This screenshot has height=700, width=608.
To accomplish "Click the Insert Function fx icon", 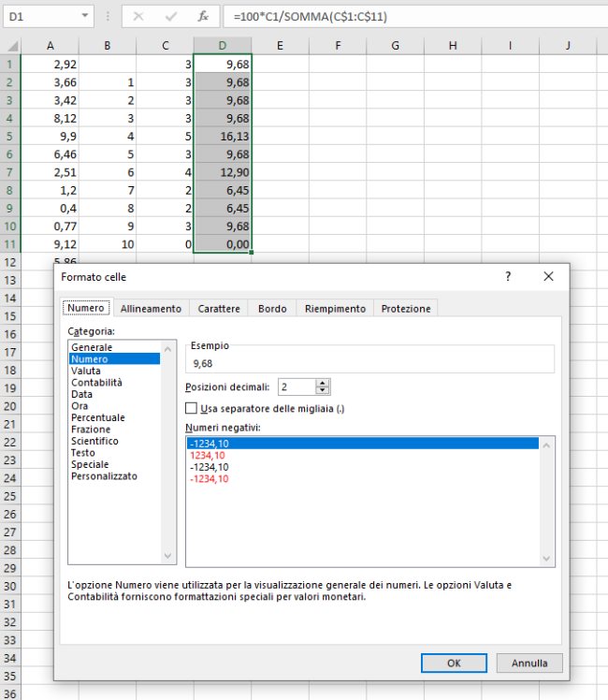I will click(203, 17).
